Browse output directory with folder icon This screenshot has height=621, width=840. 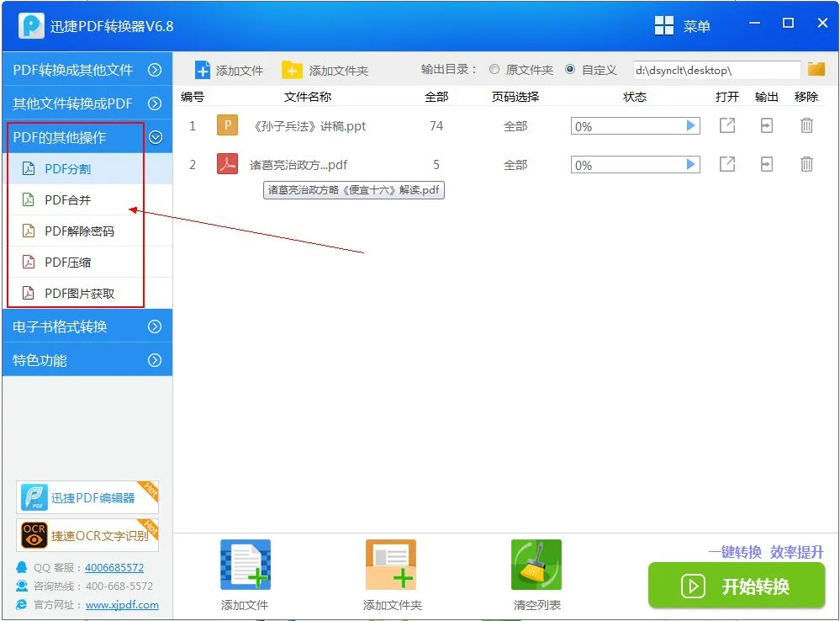[x=816, y=69]
